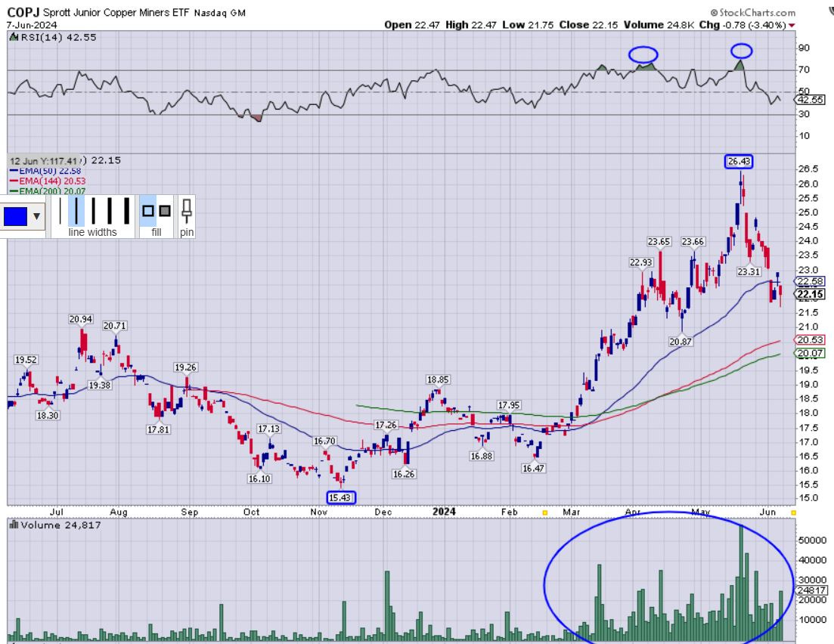Click the blue color swatch
This screenshot has height=644, width=834.
click(15, 216)
